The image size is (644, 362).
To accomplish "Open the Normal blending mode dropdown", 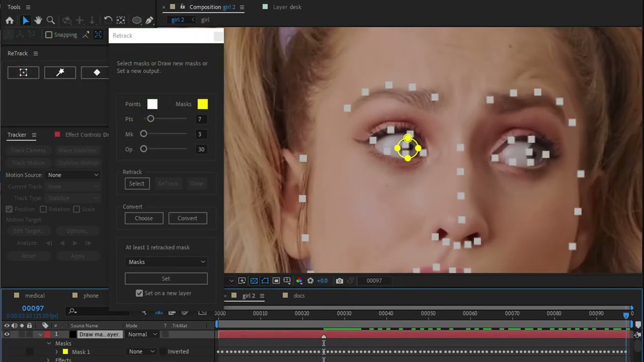I will [142, 334].
